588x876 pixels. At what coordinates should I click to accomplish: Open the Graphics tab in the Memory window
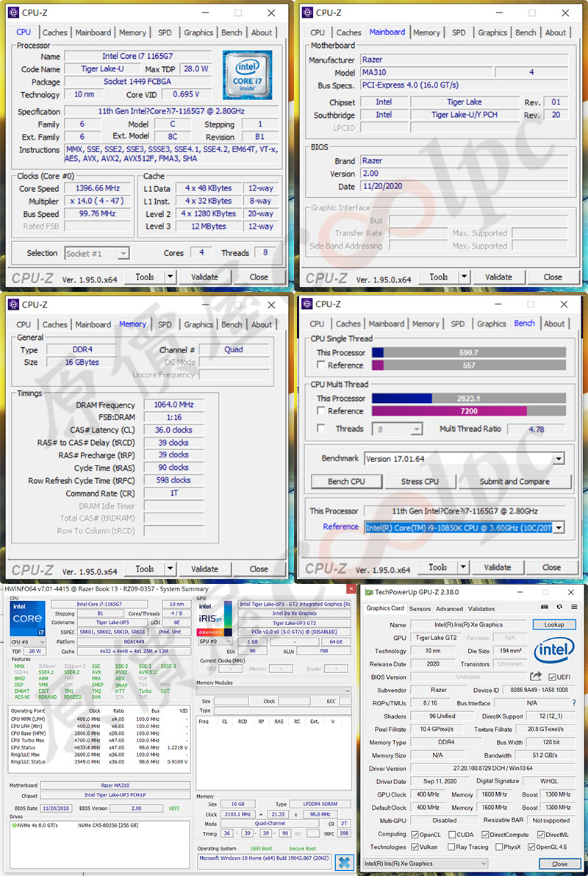click(198, 324)
